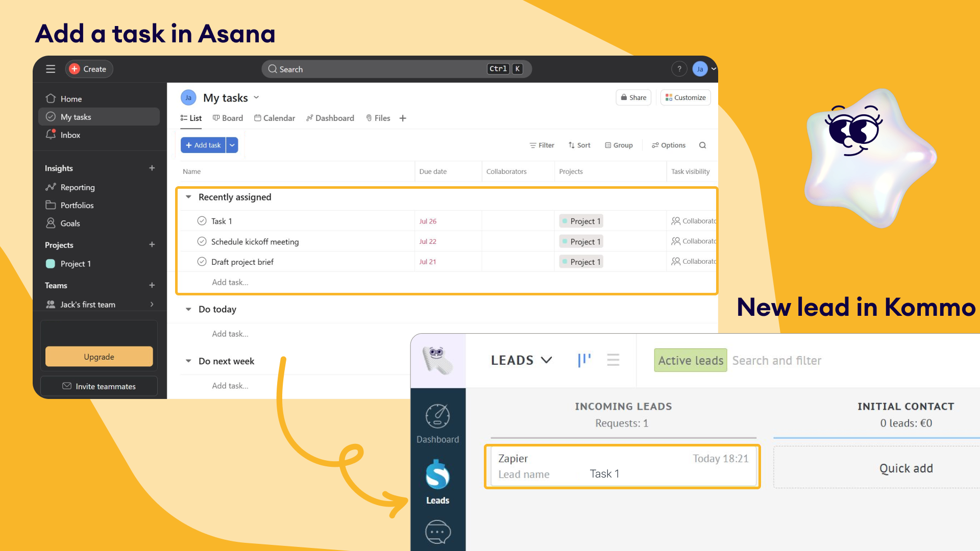Image resolution: width=980 pixels, height=551 pixels.
Task: Open Kommo Dashboard gauge icon
Action: [x=437, y=416]
